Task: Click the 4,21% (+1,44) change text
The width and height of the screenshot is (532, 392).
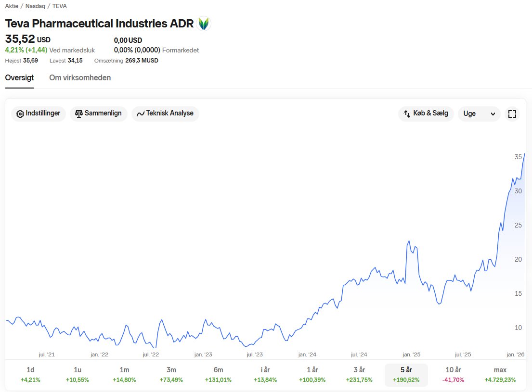Action: (x=26, y=50)
